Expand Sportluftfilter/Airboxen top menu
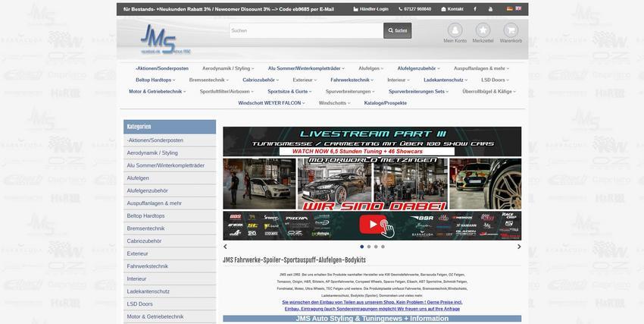The width and height of the screenshot is (644, 324). tap(227, 92)
